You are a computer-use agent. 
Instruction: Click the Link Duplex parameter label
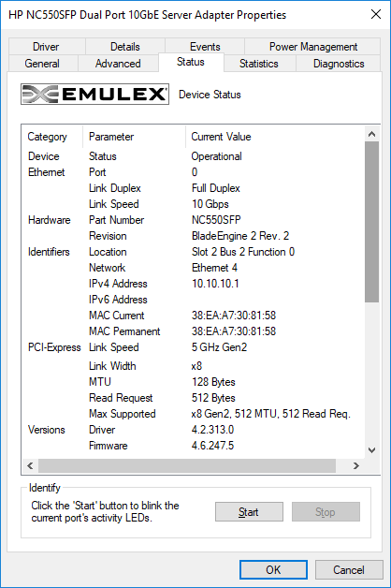point(115,188)
